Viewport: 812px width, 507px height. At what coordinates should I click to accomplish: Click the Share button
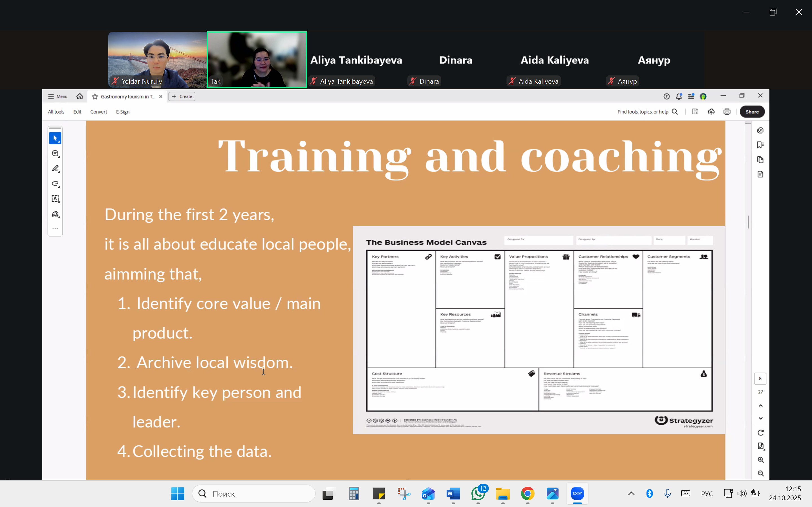tap(752, 112)
